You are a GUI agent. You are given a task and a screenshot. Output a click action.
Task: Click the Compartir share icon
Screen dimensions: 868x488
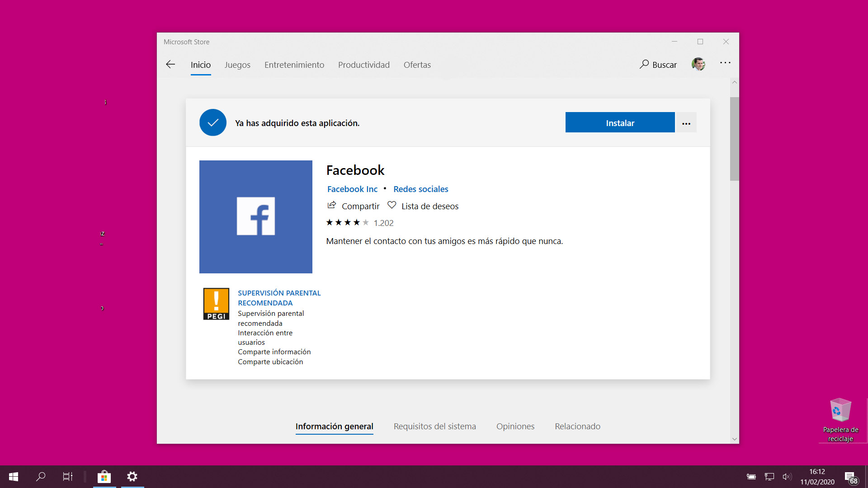[x=332, y=206]
